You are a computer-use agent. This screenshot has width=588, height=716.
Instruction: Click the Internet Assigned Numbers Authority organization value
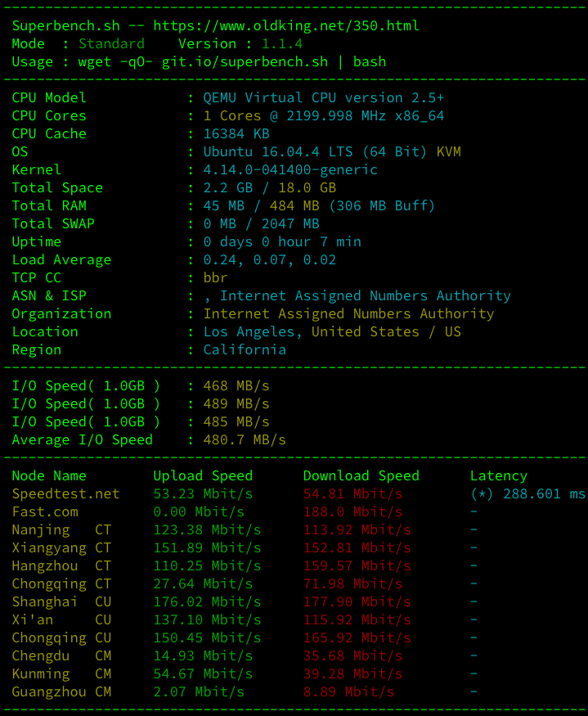348,313
